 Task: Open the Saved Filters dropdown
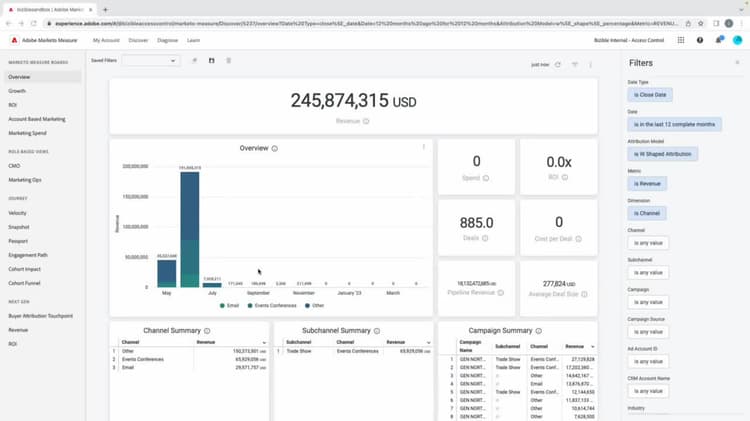pyautogui.click(x=151, y=61)
